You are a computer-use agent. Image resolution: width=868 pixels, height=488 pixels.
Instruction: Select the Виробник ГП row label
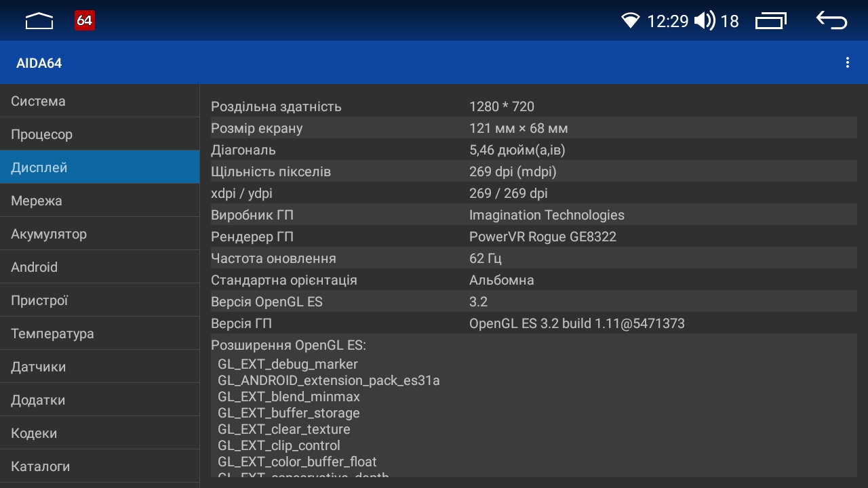click(x=252, y=215)
